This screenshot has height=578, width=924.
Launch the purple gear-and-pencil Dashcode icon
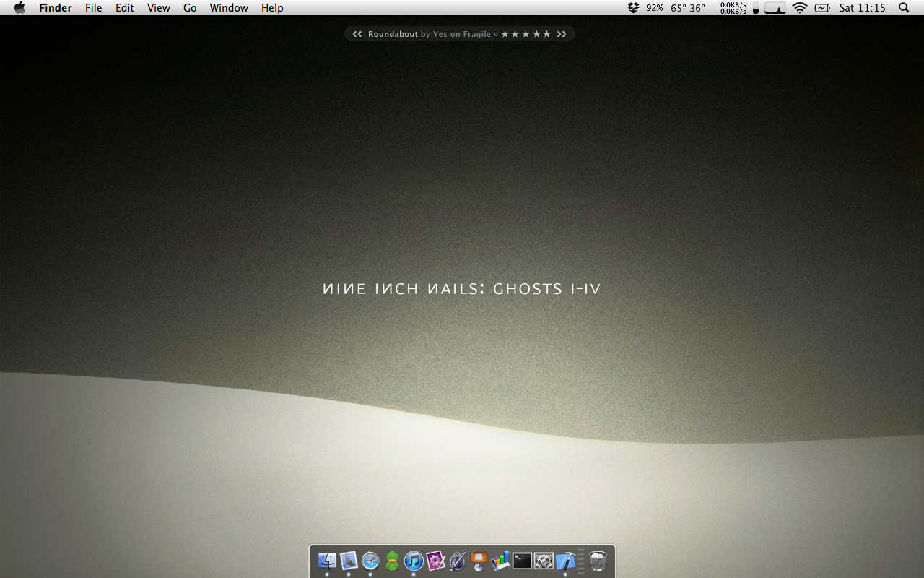click(435, 560)
